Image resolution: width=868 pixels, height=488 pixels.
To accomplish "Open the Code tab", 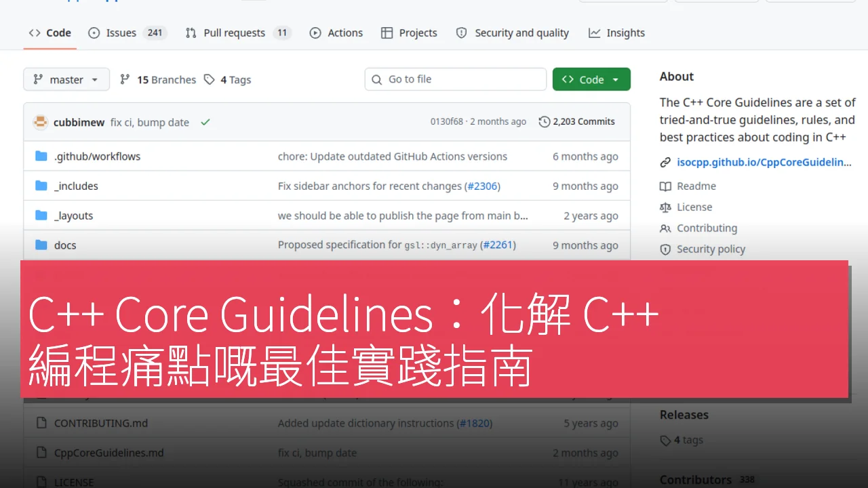I will pos(50,33).
